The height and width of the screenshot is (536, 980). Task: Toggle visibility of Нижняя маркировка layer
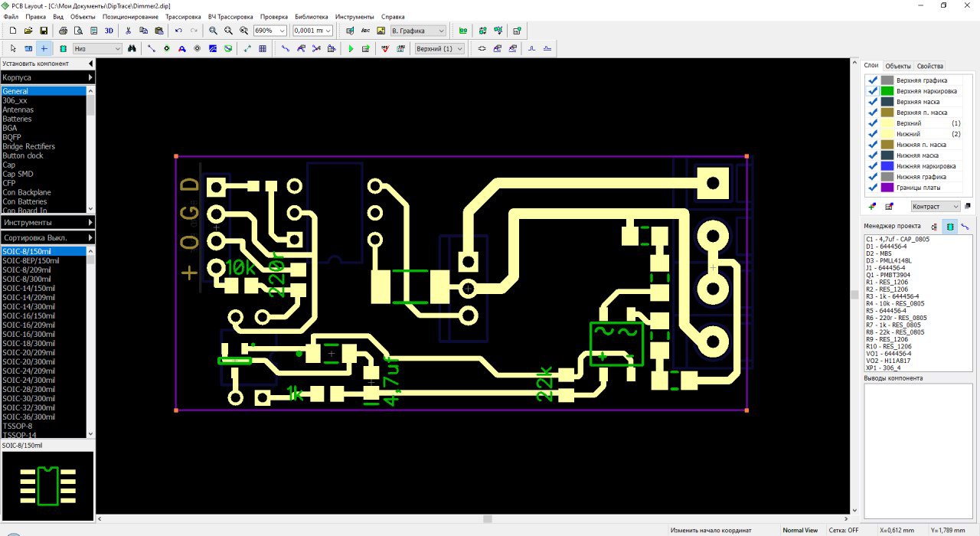(872, 165)
